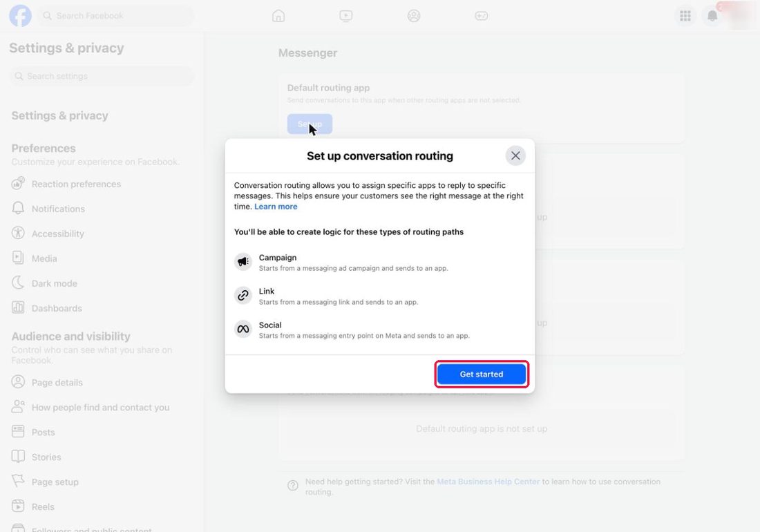Go to Home feed icon

pos(278,16)
